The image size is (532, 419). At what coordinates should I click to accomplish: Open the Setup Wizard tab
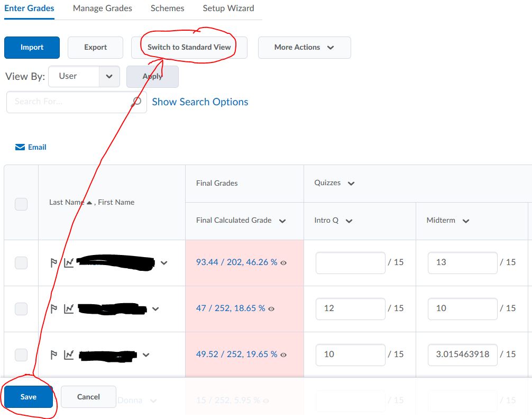pos(228,8)
